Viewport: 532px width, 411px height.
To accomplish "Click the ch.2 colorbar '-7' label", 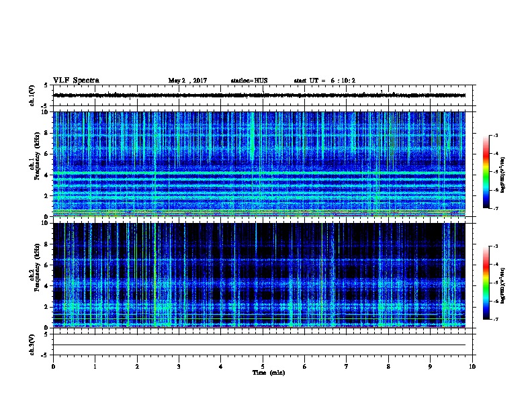I will [x=495, y=320].
